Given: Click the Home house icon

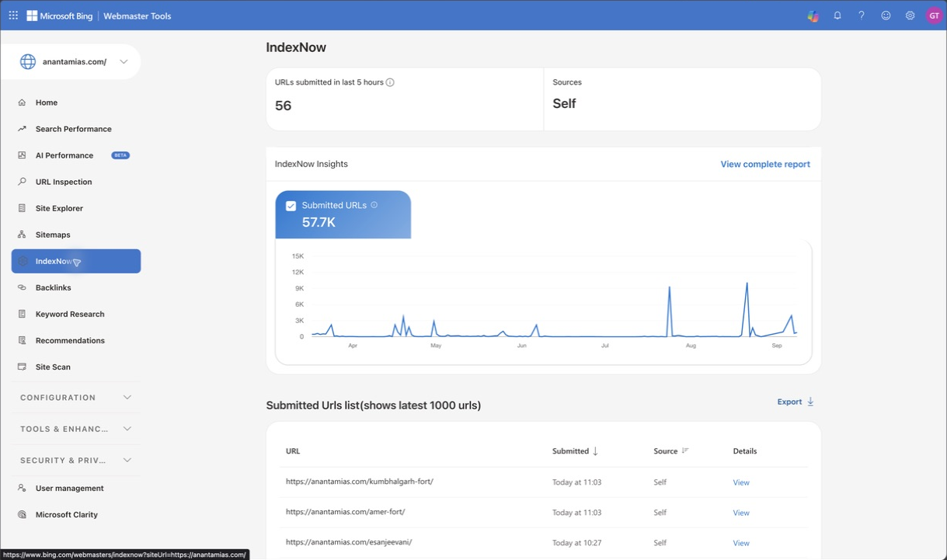Looking at the screenshot, I should 22,103.
